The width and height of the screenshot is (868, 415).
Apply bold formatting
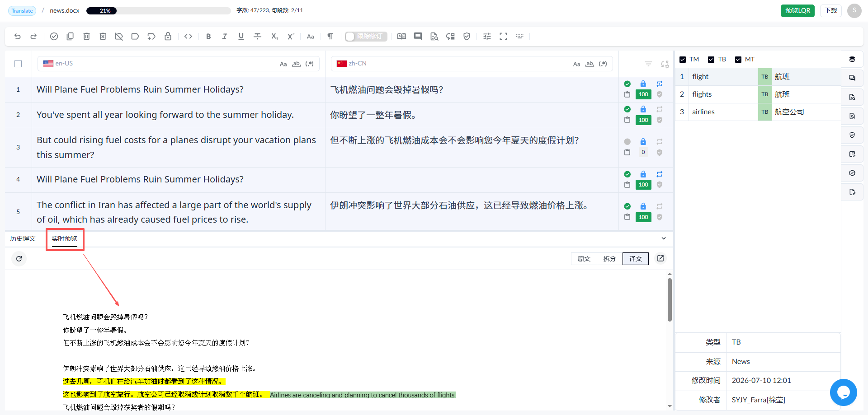[208, 37]
